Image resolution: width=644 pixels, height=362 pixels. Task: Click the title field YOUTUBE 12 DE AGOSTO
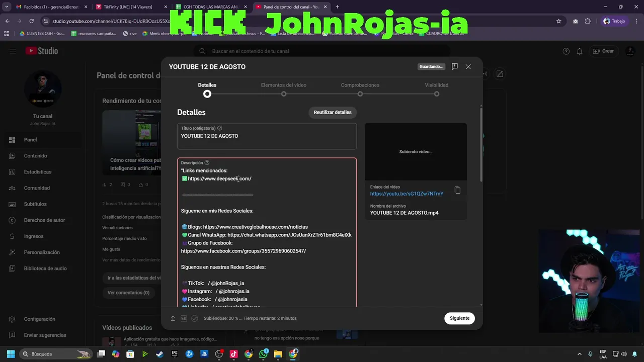tap(267, 136)
